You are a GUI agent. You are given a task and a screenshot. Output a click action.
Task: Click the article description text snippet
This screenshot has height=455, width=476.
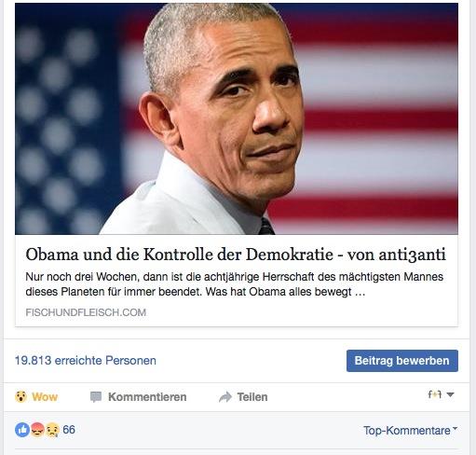(234, 284)
